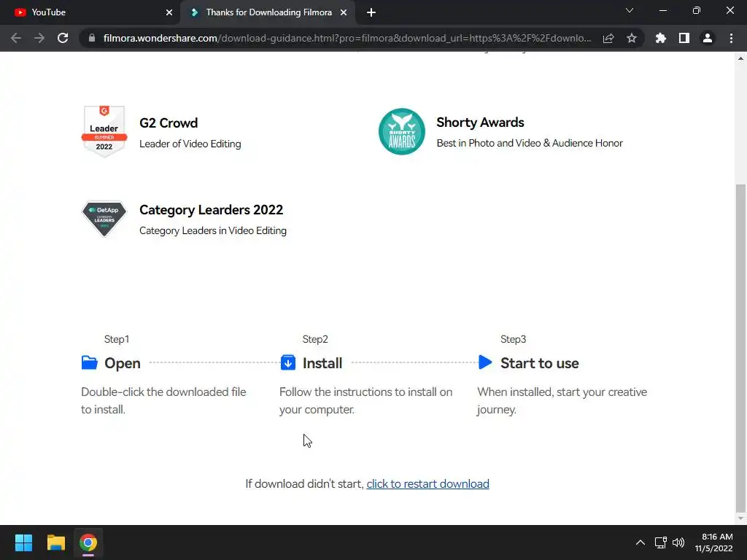Bookmark this page with the star icon
This screenshot has width=747, height=560.
click(x=632, y=38)
